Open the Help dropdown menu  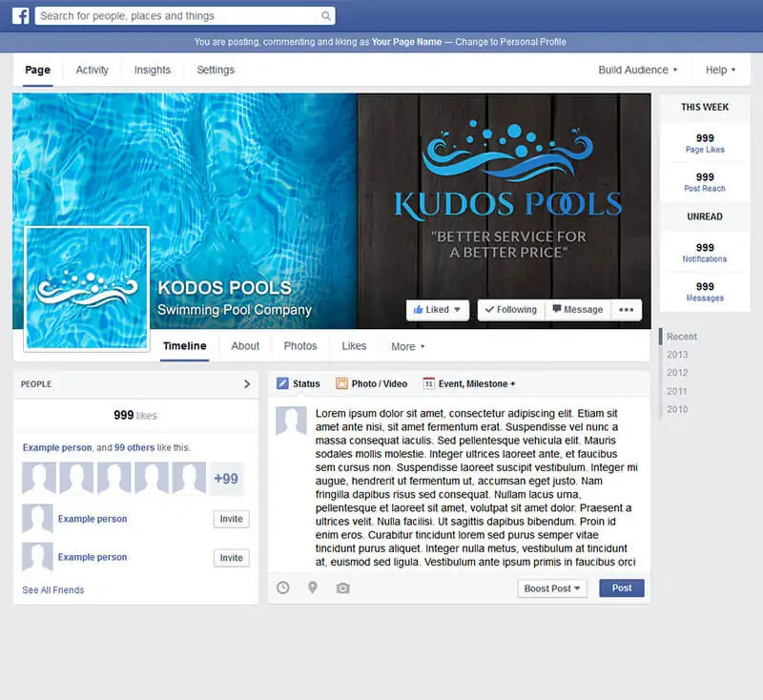pyautogui.click(x=720, y=70)
